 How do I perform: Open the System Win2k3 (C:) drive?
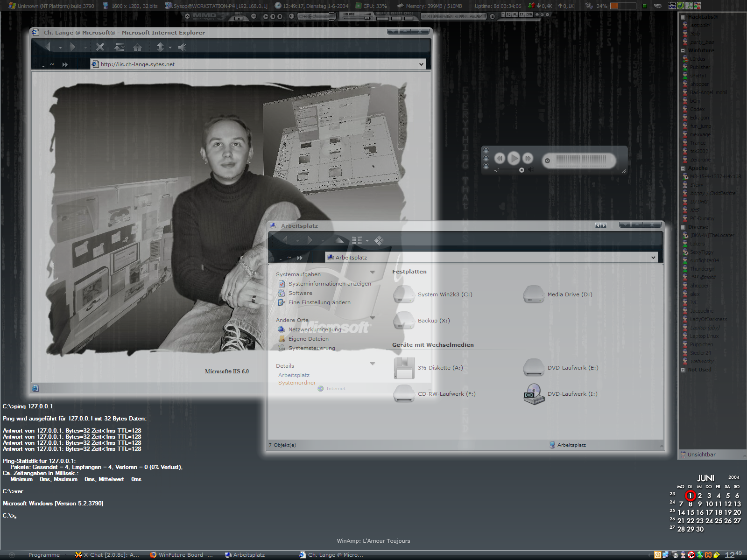pos(404,294)
